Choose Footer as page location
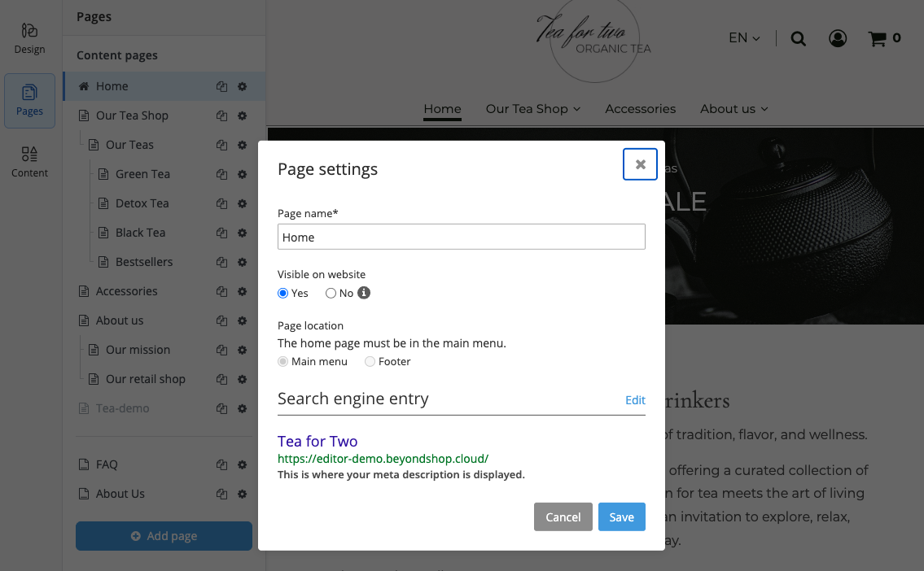Image resolution: width=924 pixels, height=571 pixels. [x=370, y=361]
